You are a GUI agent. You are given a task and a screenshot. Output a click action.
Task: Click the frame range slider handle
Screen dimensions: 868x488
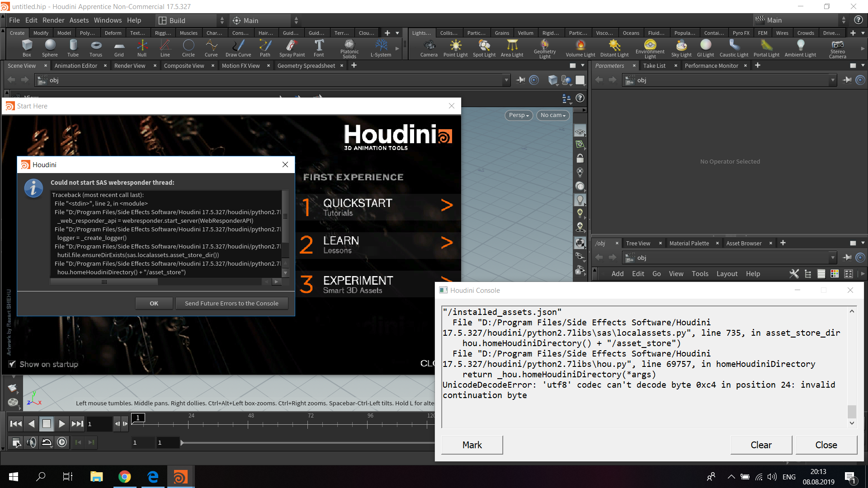182,443
